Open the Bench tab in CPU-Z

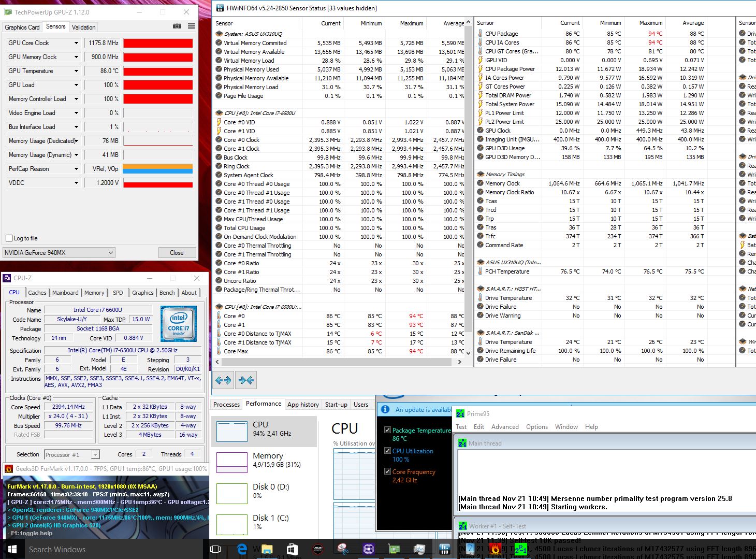point(167,293)
